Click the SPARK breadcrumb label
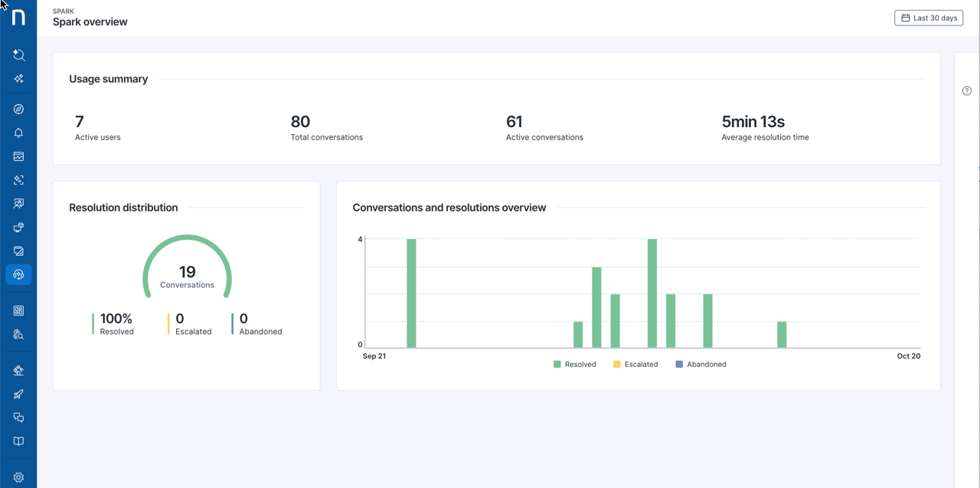Viewport: 980px width, 488px height. tap(64, 11)
